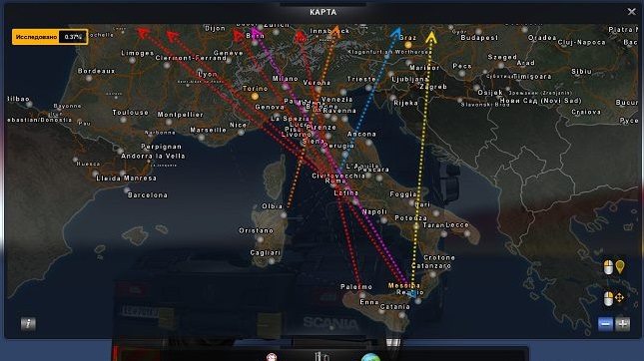Open the map legend info icon
Image resolution: width=644 pixels, height=361 pixels.
coord(28,324)
